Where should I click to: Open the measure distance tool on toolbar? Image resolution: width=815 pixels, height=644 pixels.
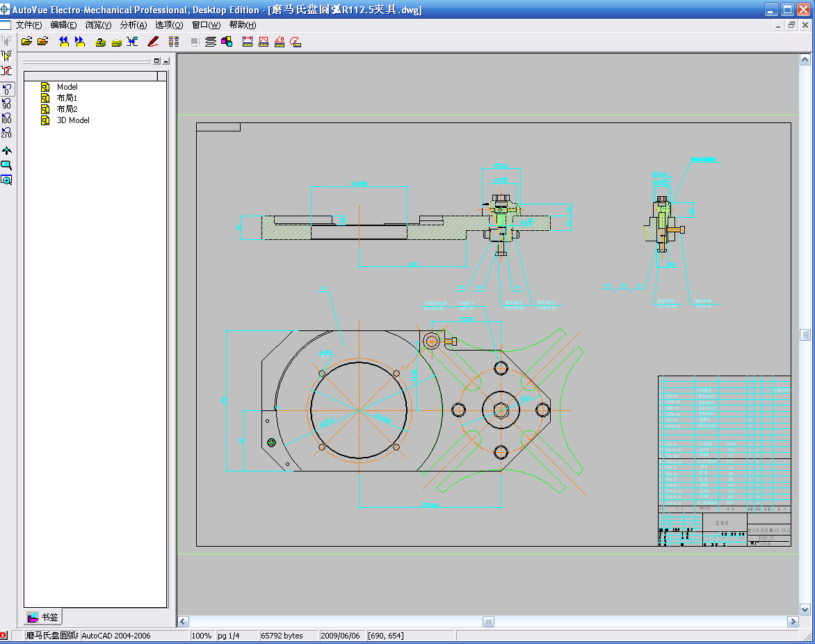pos(247,41)
